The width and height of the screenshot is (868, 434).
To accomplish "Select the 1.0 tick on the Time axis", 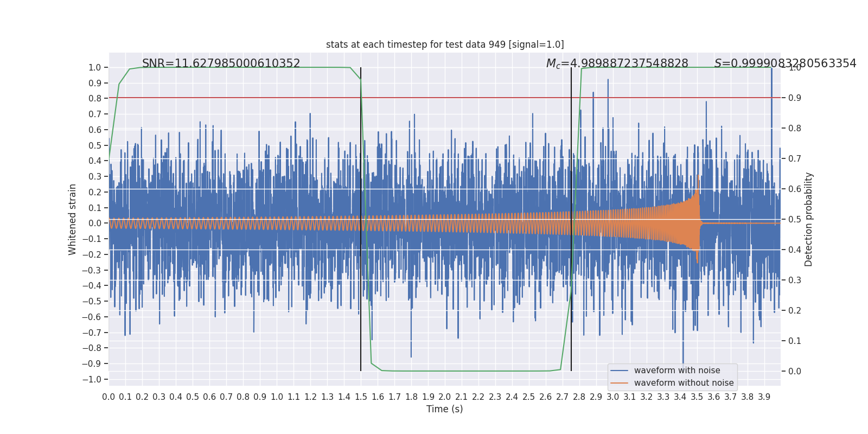I will [277, 397].
